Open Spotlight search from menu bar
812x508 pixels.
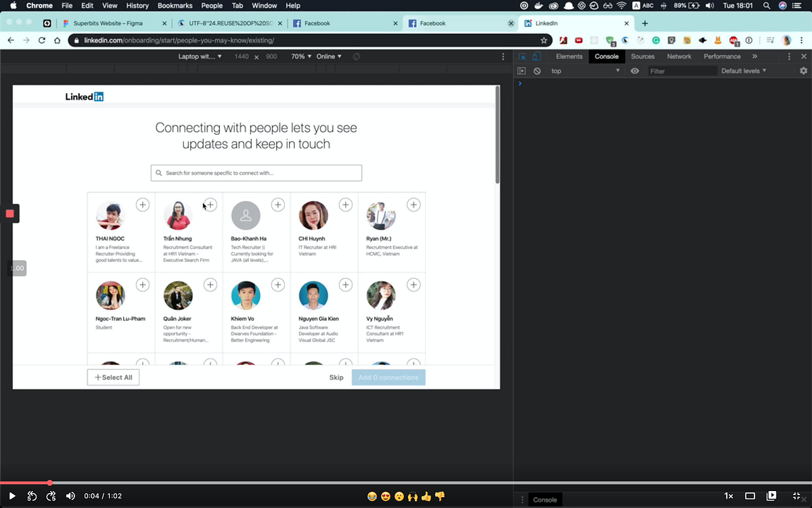point(767,5)
